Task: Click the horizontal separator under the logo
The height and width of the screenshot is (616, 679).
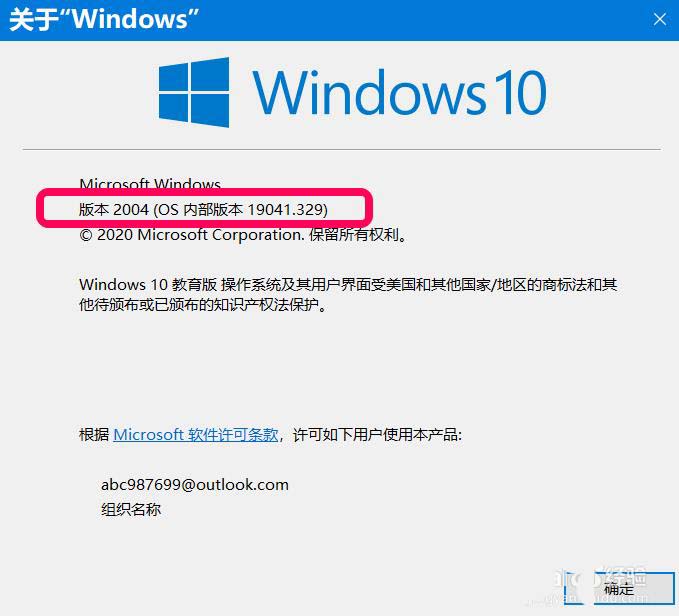Action: coord(341,149)
